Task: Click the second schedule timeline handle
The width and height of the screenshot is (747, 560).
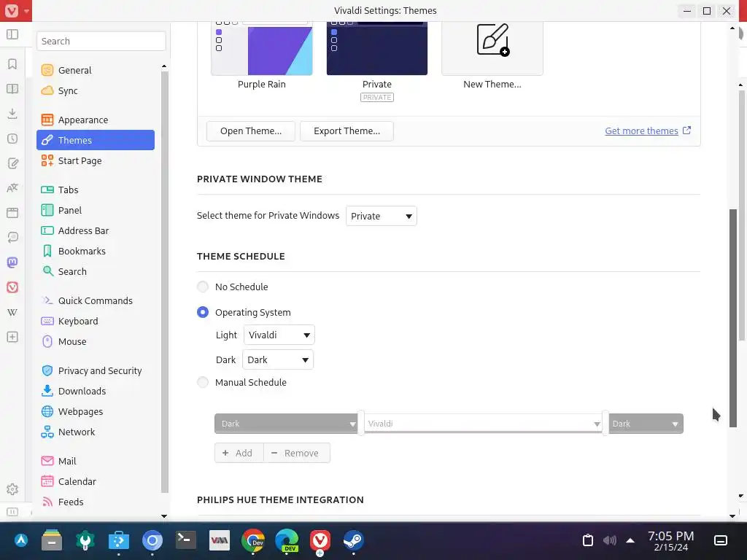Action: (605, 423)
